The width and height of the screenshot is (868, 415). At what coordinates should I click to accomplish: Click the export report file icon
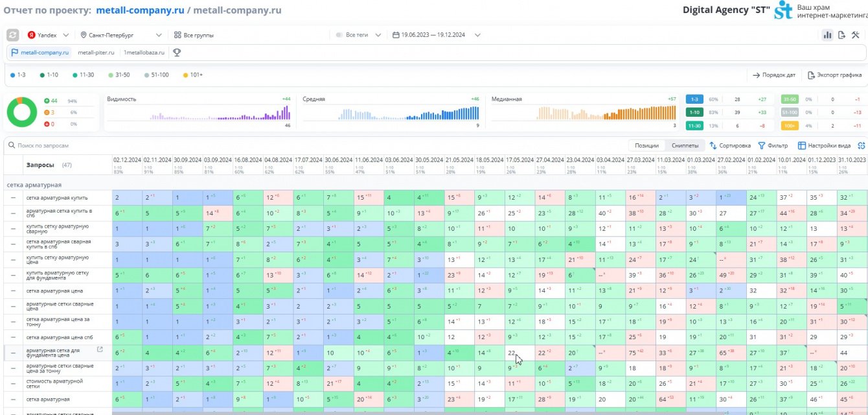pyautogui.click(x=841, y=35)
